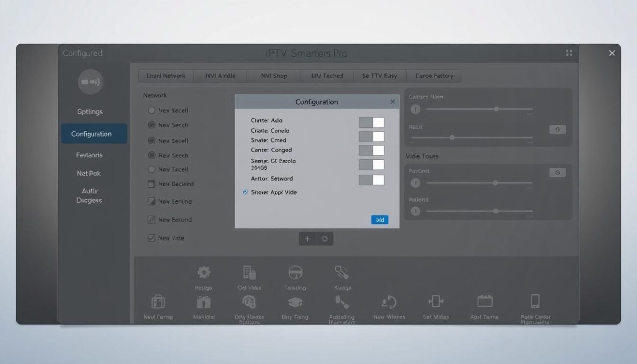The width and height of the screenshot is (637, 364).
Task: Click round icon left of Rations slider
Action: pyautogui.click(x=416, y=211)
